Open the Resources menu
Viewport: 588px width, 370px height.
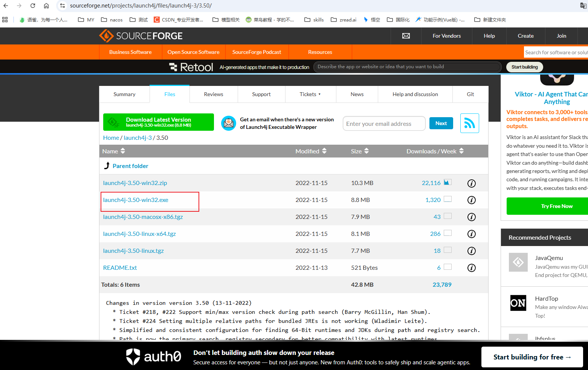coord(320,52)
